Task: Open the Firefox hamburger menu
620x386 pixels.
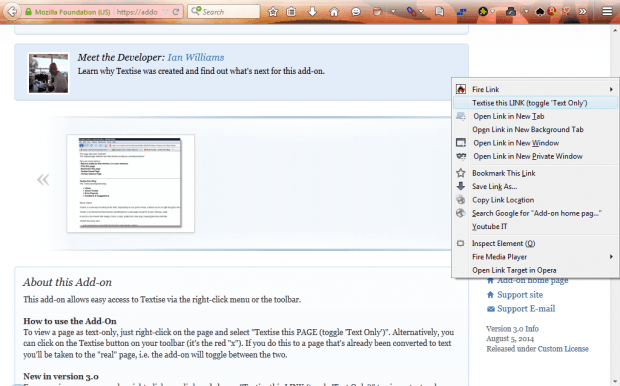Action: [x=607, y=11]
